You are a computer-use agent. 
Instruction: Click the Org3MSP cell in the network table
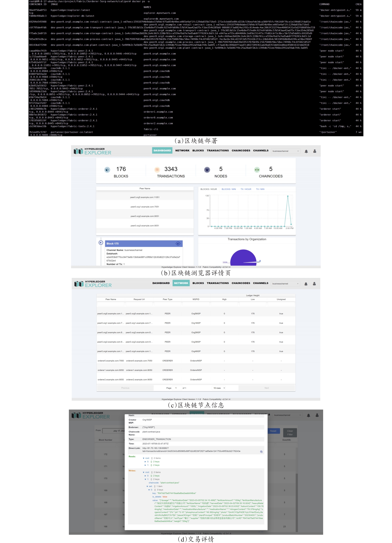tap(196, 342)
